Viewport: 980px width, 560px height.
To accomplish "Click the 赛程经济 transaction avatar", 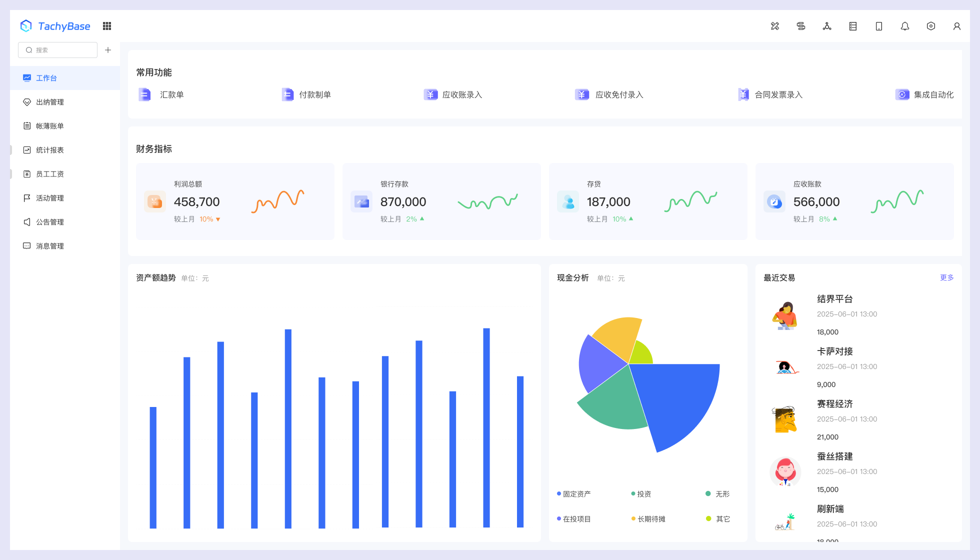I will pos(785,419).
